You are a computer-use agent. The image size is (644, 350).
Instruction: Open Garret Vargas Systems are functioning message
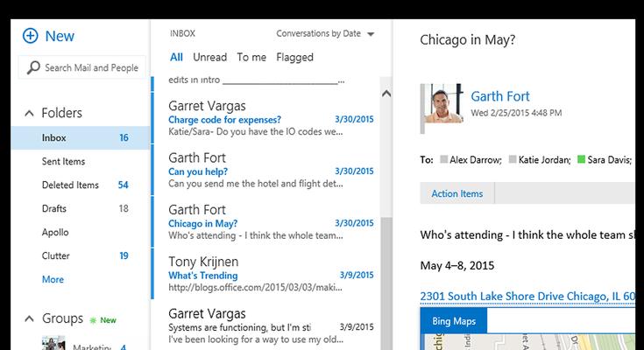tap(265, 325)
